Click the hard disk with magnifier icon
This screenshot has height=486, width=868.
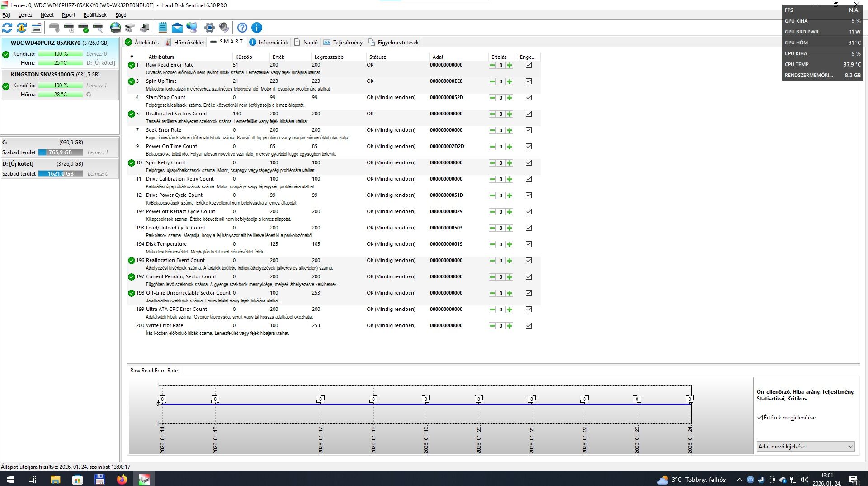tap(98, 28)
